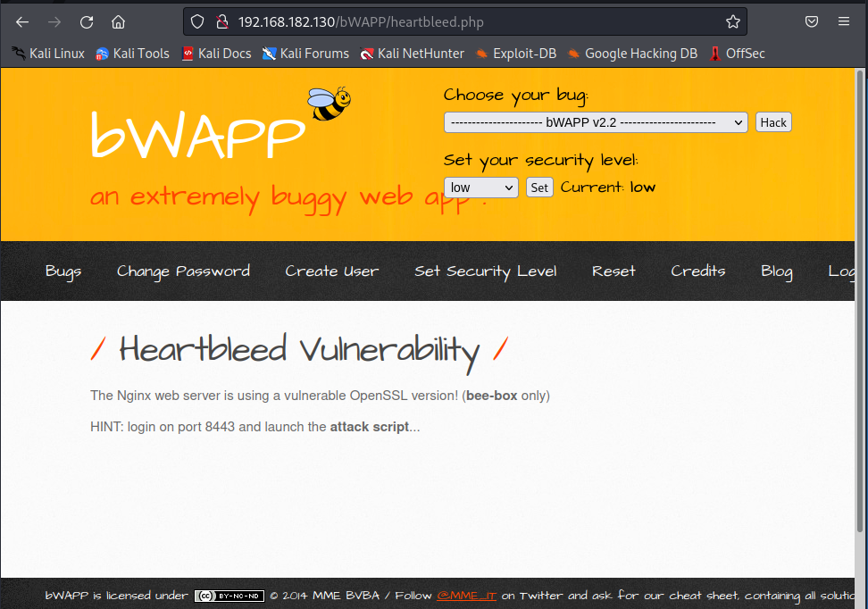Open the Change Password menu item
Viewport: 868px width, 609px height.
coord(183,271)
